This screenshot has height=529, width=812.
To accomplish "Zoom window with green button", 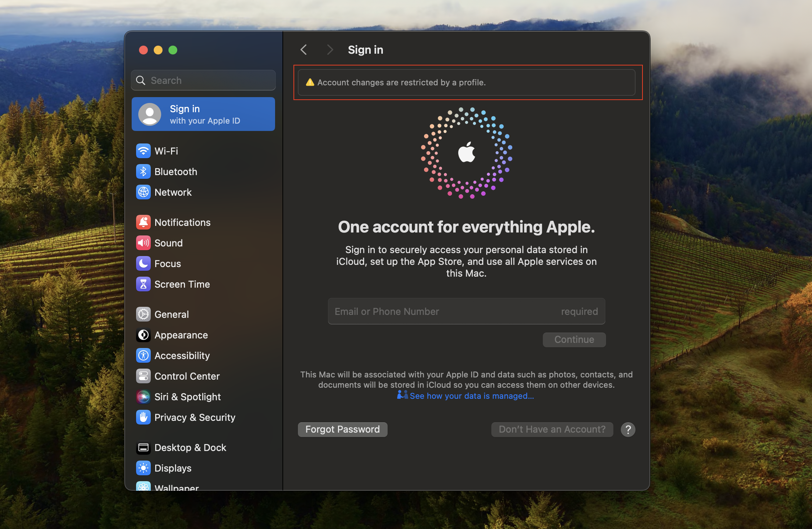I will tap(173, 50).
